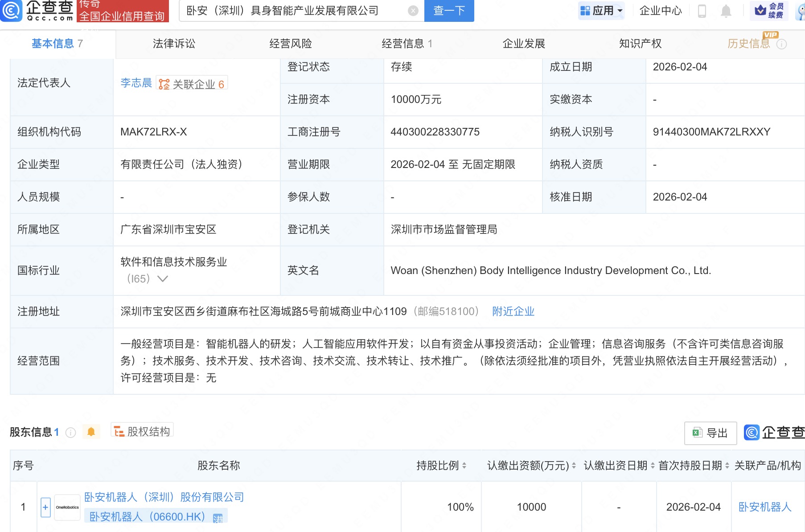The image size is (805, 532).
Task: Expand shareholder row plus button
Action: pyautogui.click(x=45, y=507)
